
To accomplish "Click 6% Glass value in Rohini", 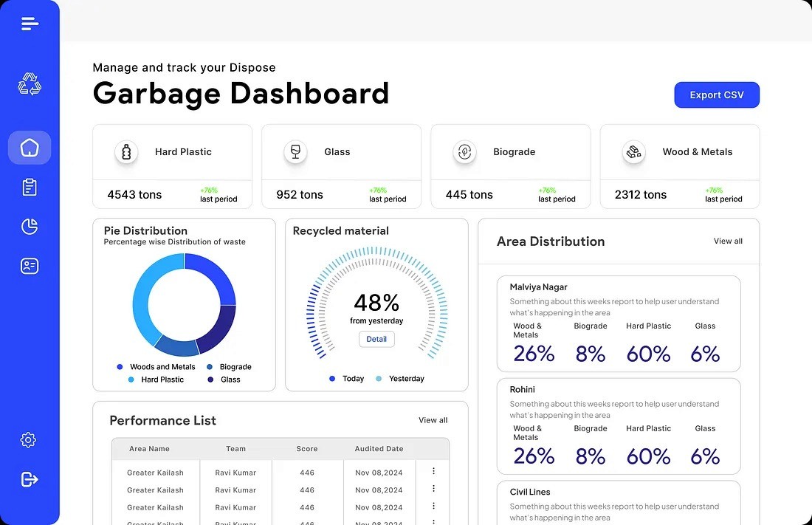I will tap(705, 456).
